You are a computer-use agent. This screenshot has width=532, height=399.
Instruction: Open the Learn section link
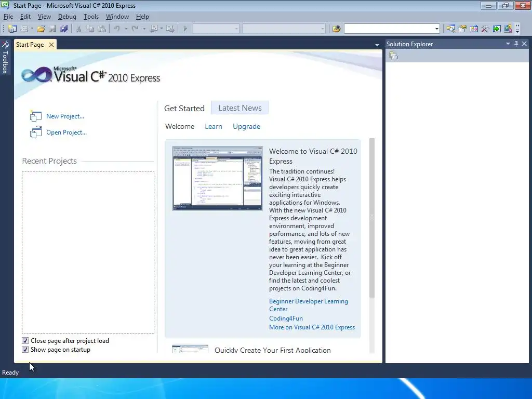pyautogui.click(x=214, y=127)
